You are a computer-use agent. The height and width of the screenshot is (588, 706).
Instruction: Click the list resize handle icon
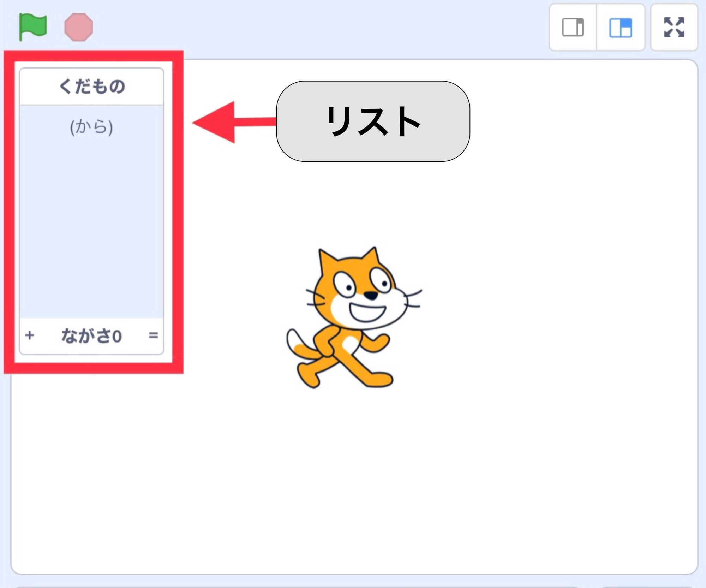click(153, 335)
